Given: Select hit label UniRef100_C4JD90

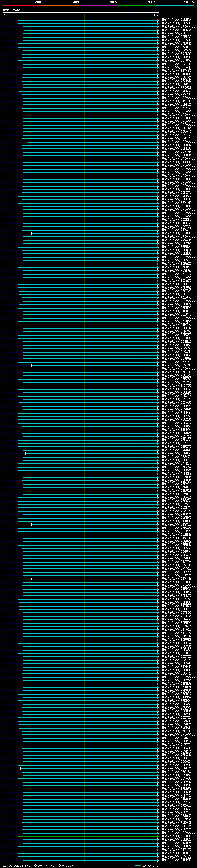Looking at the screenshot, I should 177,521.
